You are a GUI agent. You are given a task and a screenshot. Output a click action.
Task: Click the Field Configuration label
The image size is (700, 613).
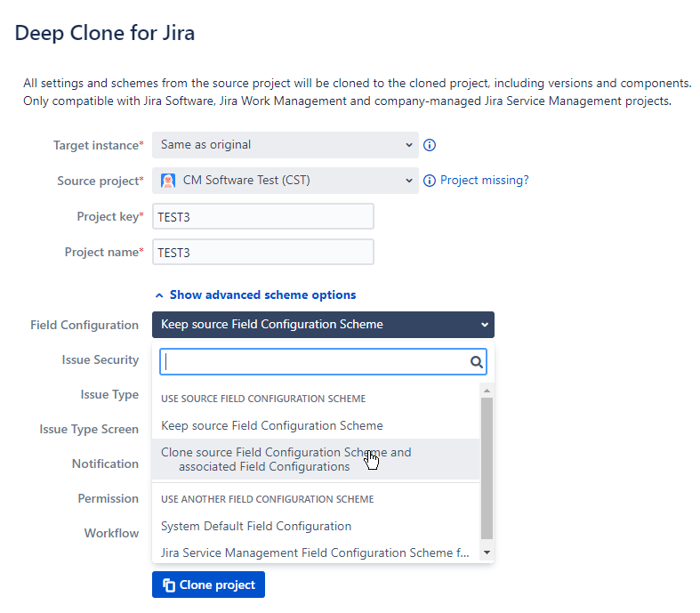click(x=84, y=325)
